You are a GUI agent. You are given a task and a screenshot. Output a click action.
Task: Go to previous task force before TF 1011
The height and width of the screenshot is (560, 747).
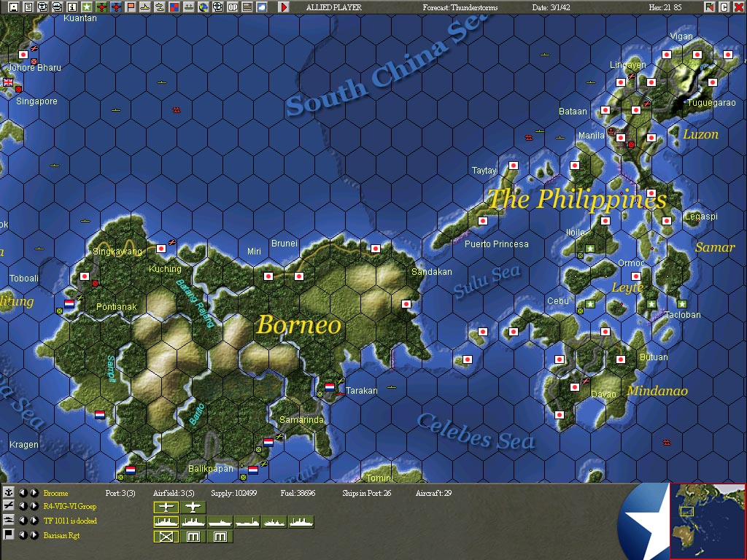[23, 521]
